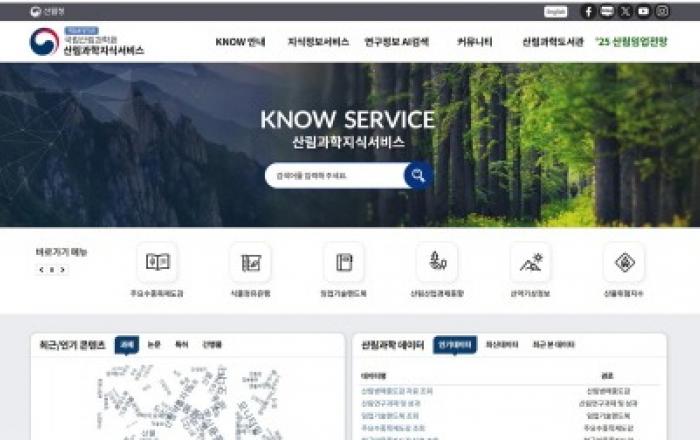Open the mountain and sun weather icon
The height and width of the screenshot is (440, 700).
click(530, 262)
